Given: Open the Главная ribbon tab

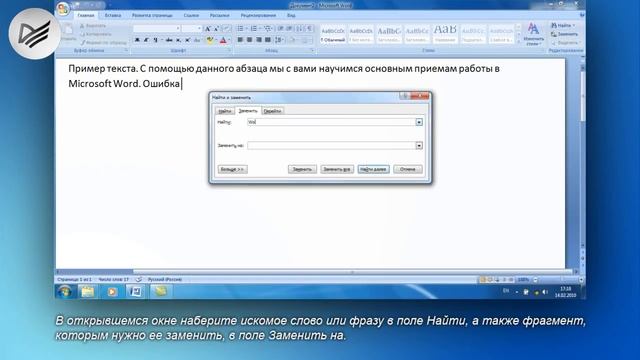Looking at the screenshot, I should pos(86,16).
